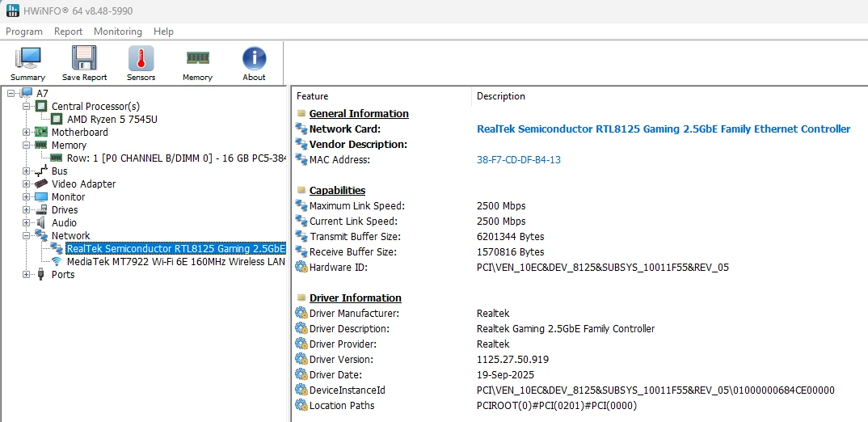Click the Realtek Gaming 2.5GbE Family Controller description
Image resolution: width=868 pixels, height=422 pixels.
(x=566, y=328)
